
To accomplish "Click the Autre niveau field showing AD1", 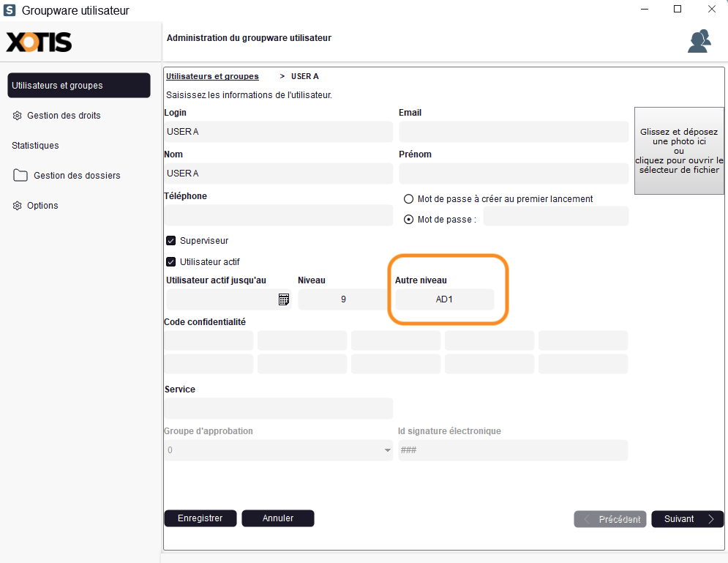I will point(444,299).
